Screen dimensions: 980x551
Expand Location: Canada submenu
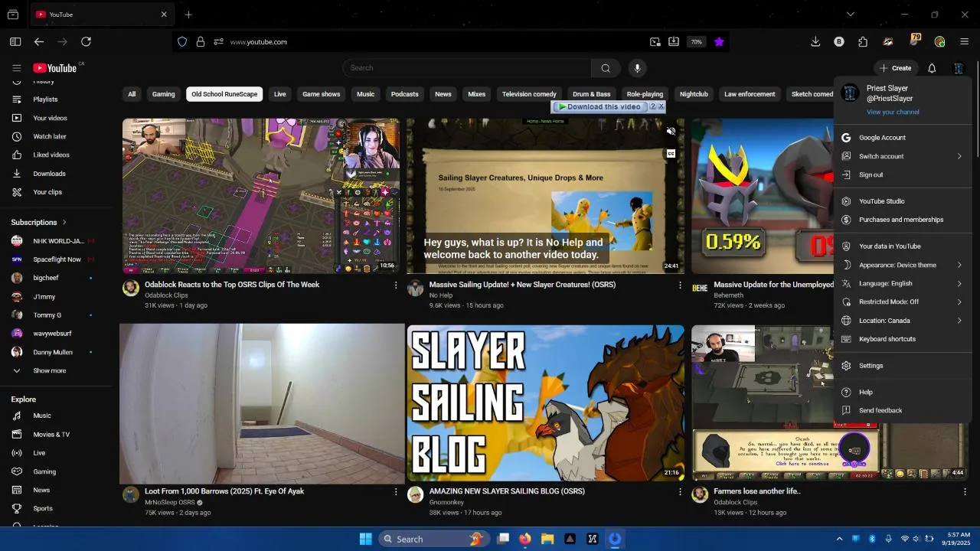click(902, 321)
